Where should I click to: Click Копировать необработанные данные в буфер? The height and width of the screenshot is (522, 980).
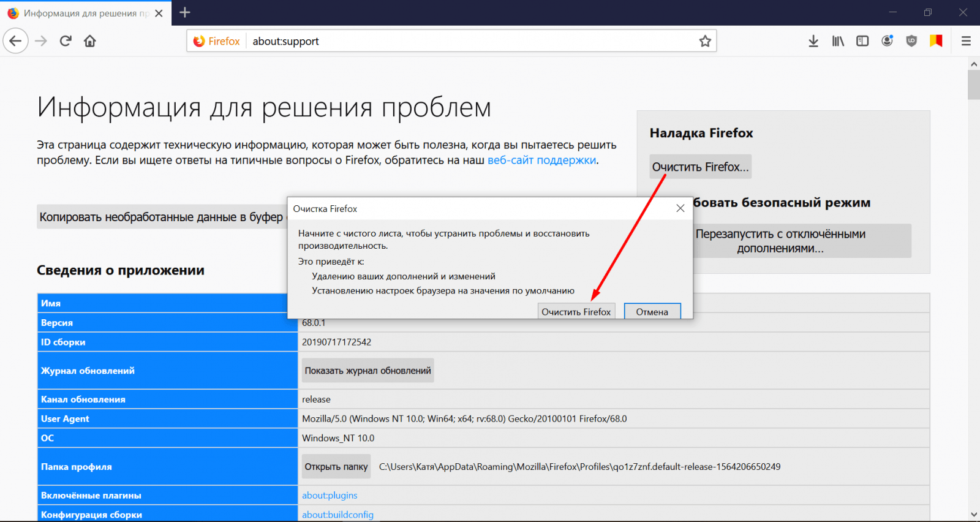tap(162, 217)
